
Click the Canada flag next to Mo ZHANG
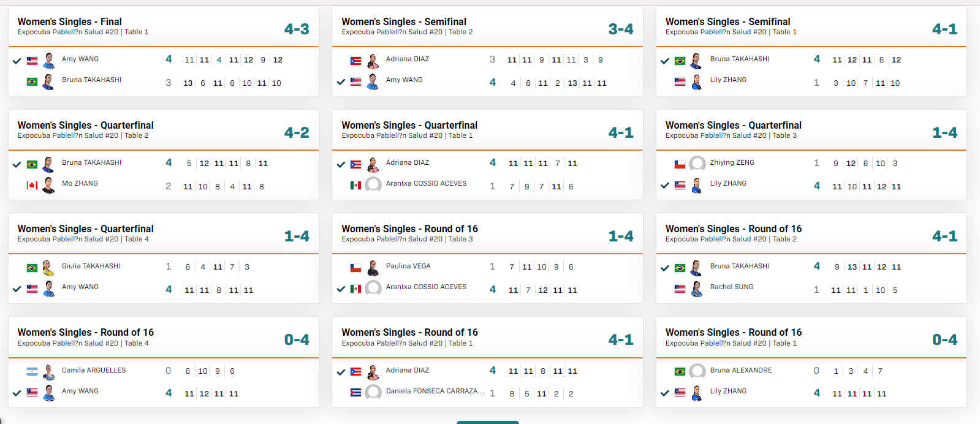click(32, 185)
